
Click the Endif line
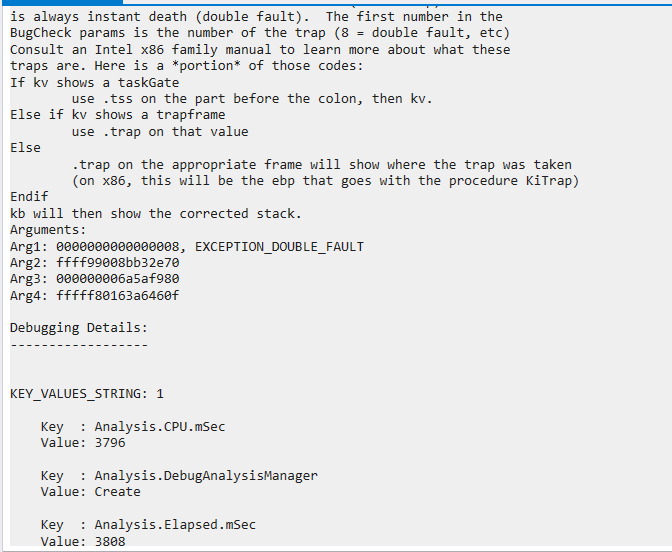click(x=29, y=197)
